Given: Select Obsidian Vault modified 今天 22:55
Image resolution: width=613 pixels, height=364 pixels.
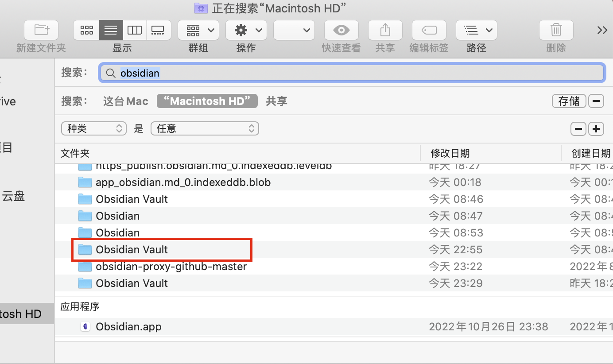Looking at the screenshot, I should 334,249.
